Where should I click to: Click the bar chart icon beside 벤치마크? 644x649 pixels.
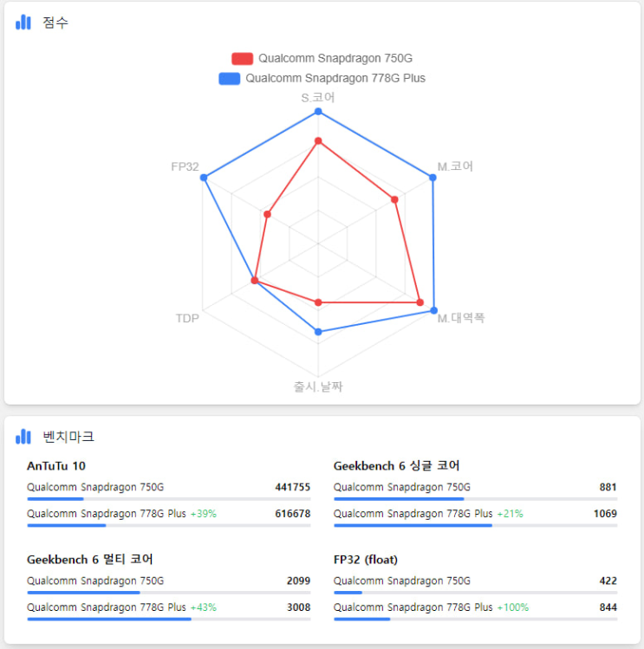[x=23, y=436]
